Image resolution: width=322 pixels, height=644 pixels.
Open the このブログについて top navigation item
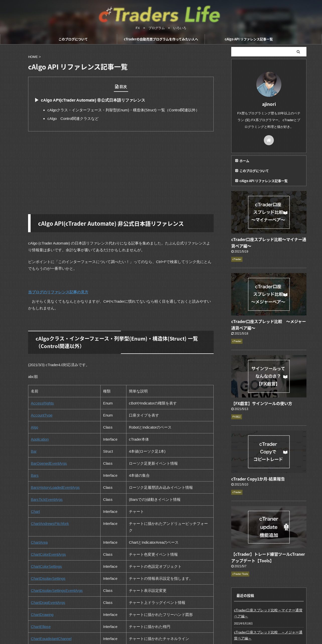(73, 39)
